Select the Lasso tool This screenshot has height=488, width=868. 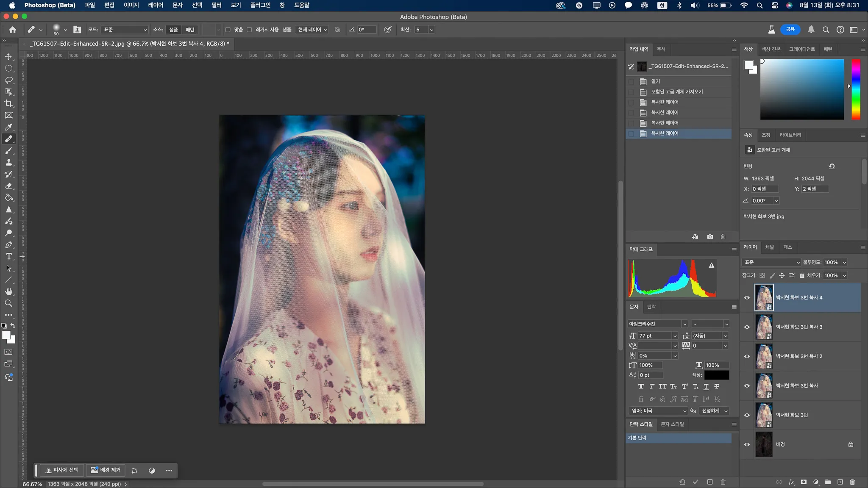point(8,80)
